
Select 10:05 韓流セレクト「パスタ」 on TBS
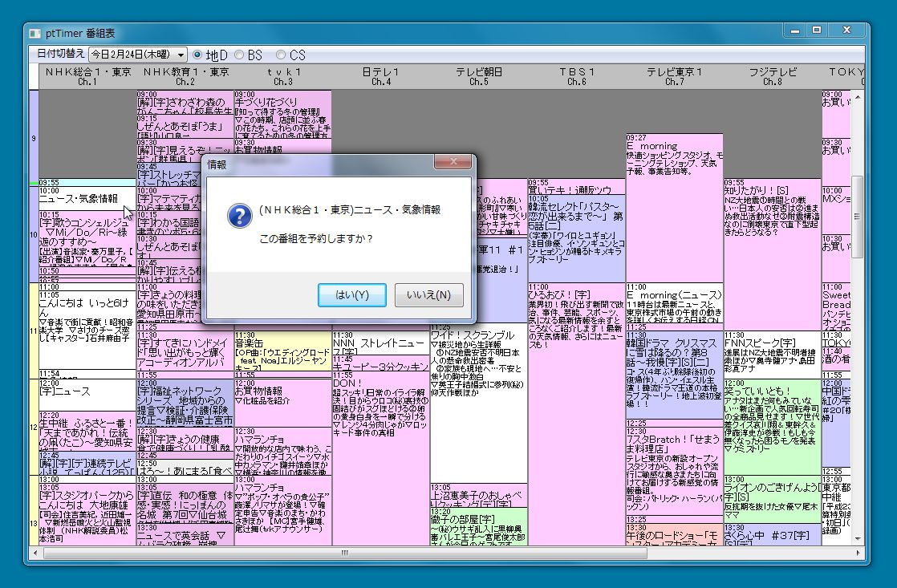coord(576,238)
